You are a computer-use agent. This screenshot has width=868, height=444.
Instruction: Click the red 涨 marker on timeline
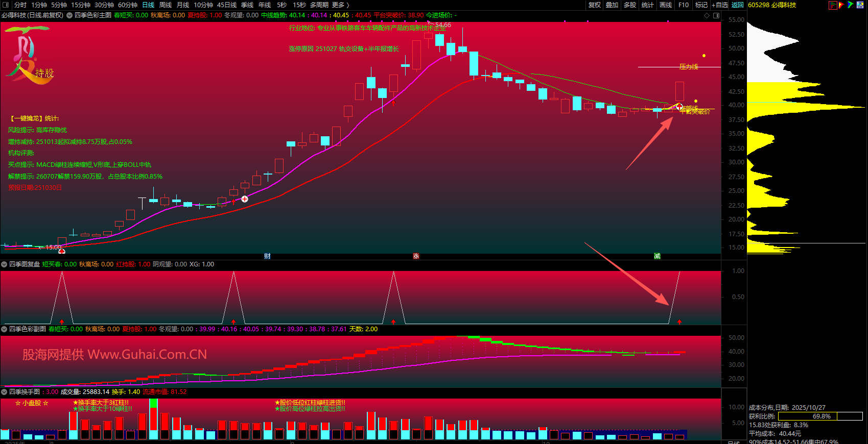[416, 256]
